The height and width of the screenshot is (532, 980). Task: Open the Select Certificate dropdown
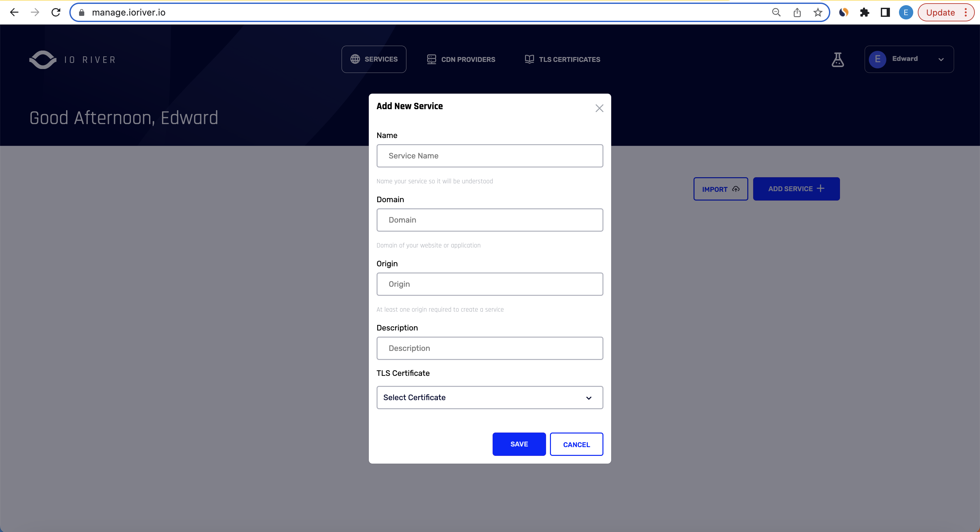point(490,398)
